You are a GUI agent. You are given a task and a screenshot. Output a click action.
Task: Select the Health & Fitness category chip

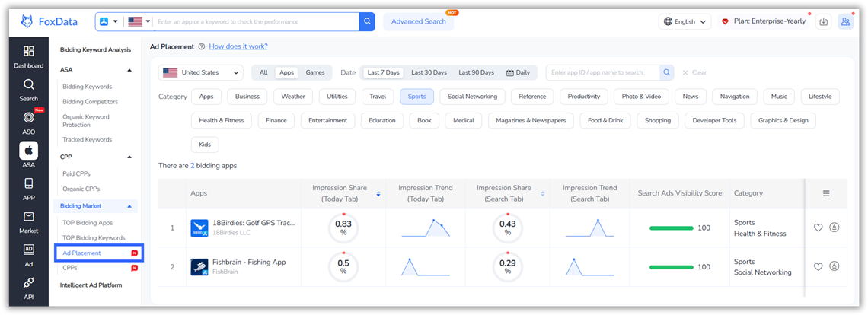[222, 120]
